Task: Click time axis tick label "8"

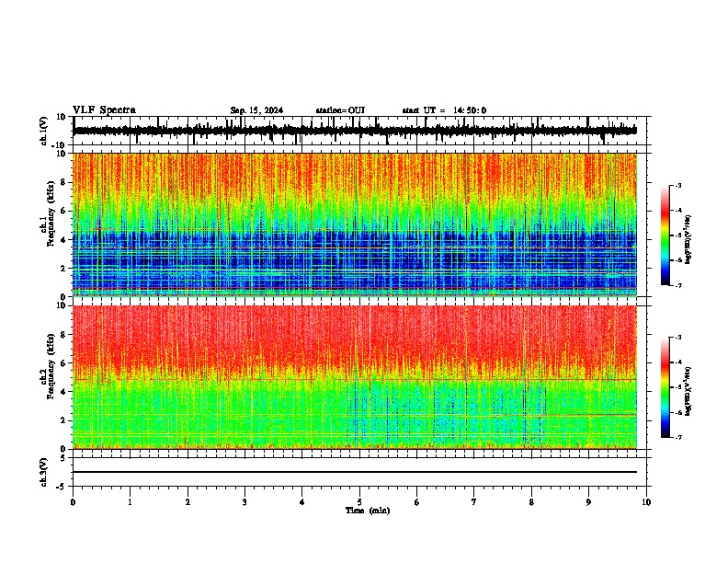Action: point(531,502)
